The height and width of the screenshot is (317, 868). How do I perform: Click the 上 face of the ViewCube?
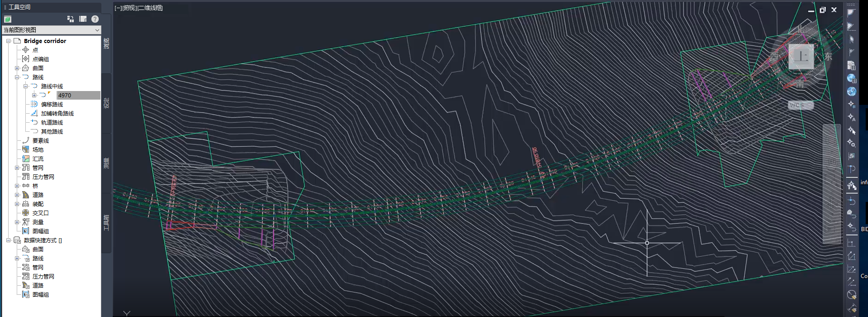click(x=801, y=56)
